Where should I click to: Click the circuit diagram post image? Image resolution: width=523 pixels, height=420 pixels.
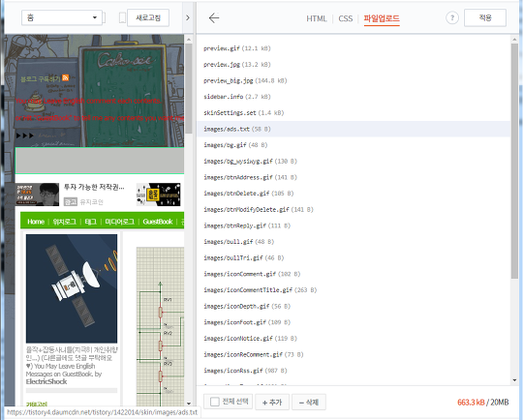[160, 327]
